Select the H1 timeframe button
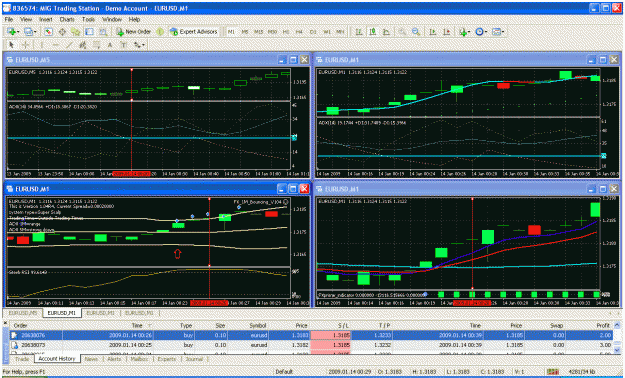Screen dimensions: 625x378 286,32
